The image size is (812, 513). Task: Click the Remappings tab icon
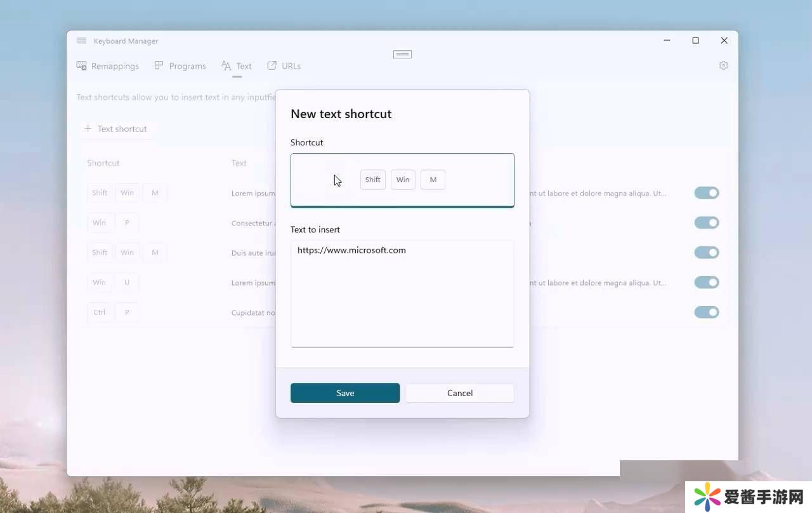(82, 65)
